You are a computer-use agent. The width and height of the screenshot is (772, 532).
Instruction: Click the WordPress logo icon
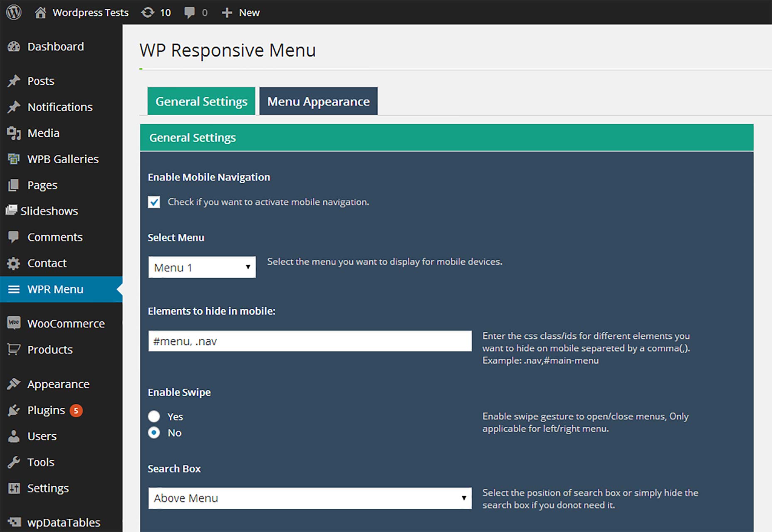pyautogui.click(x=14, y=12)
